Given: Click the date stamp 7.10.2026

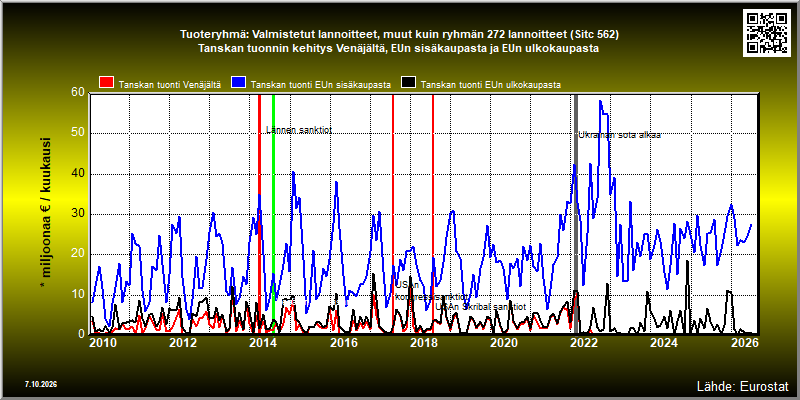Looking at the screenshot, I should tap(41, 384).
